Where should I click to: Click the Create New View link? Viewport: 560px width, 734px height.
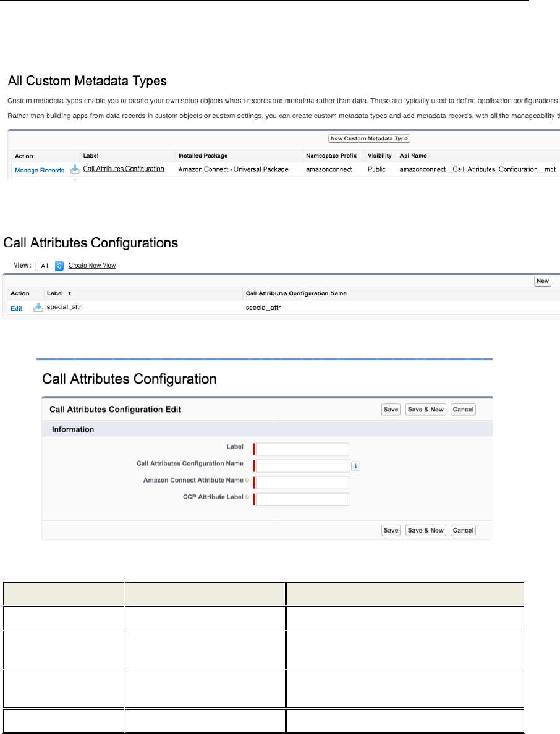[92, 265]
